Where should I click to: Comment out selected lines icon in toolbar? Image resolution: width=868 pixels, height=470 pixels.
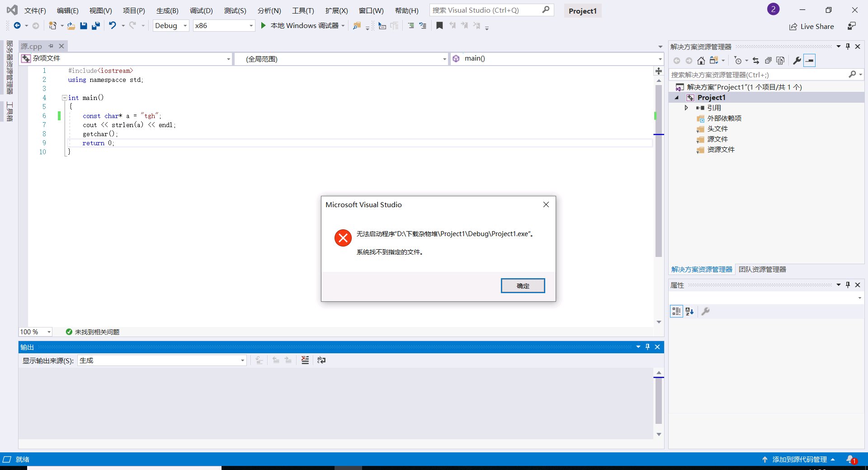tap(411, 26)
